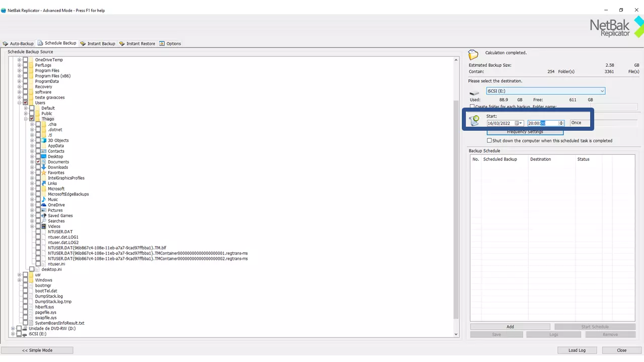Screen dimensions: 644x362
Task: Uncheck the Users folder checkbox
Action: (25, 103)
